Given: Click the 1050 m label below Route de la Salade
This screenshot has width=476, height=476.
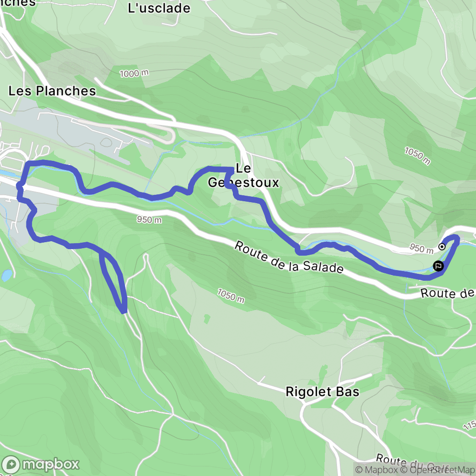Looking at the screenshot, I should pos(231,296).
